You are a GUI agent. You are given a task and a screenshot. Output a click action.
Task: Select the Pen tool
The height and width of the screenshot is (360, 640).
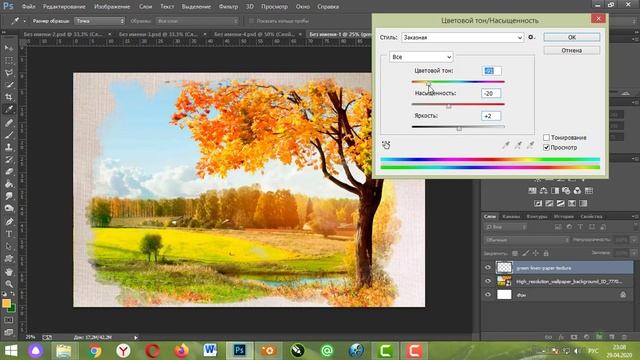tap(9, 222)
